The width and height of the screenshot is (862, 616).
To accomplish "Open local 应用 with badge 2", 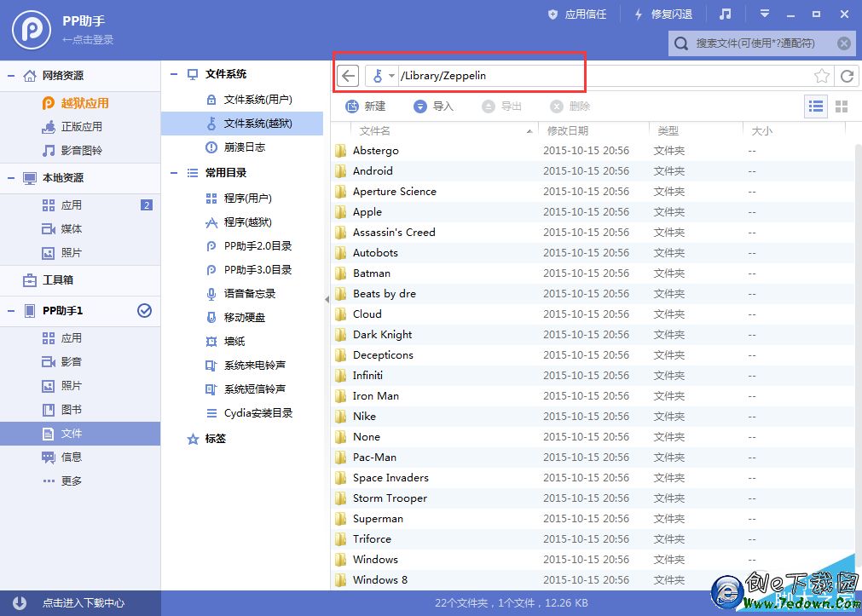I will pyautogui.click(x=80, y=205).
